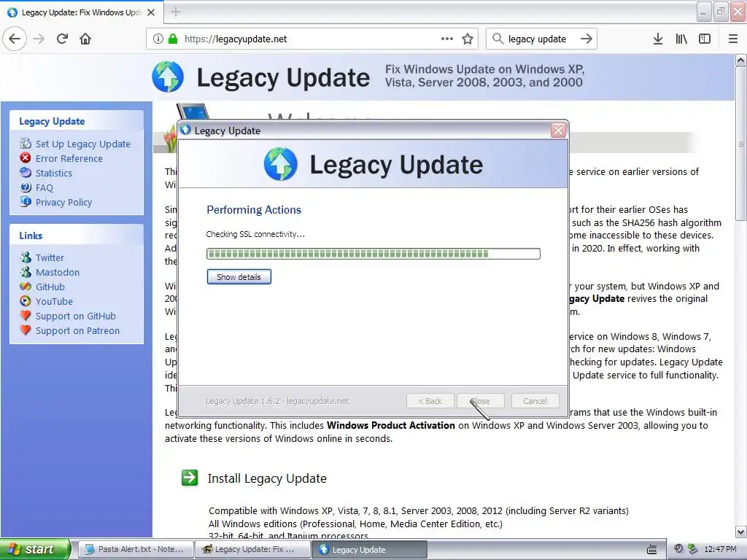Open Set Up Legacy Update link
The width and height of the screenshot is (747, 560).
pos(83,144)
